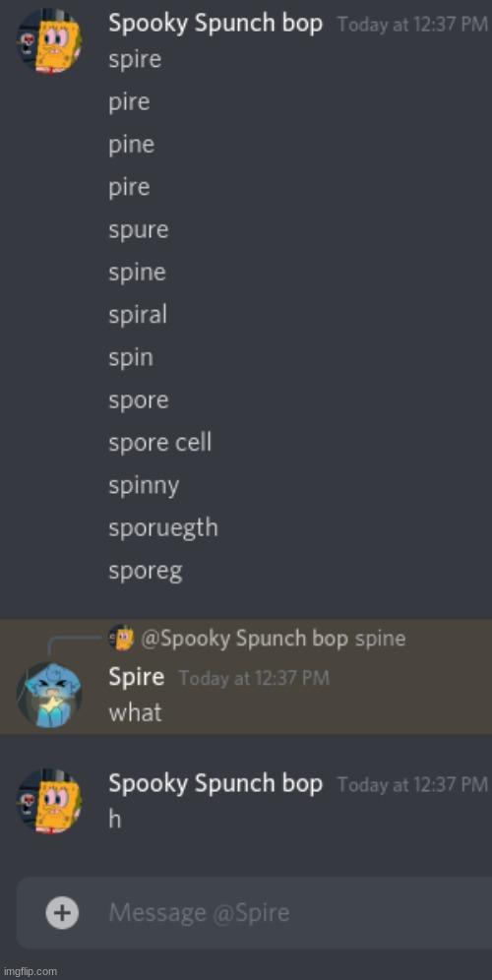This screenshot has width=492, height=980.
Task: Click the imgflip.com watermark
Action: coord(30,971)
